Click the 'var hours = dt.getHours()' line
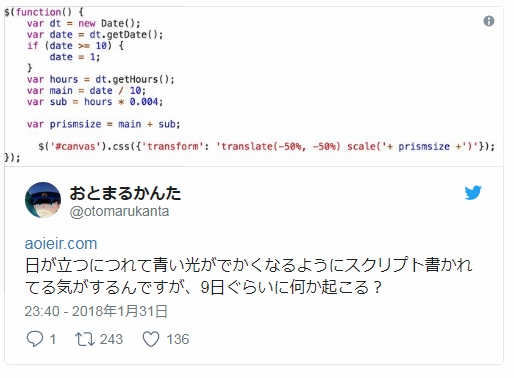Viewport: 514px width, 378px height. 101,79
